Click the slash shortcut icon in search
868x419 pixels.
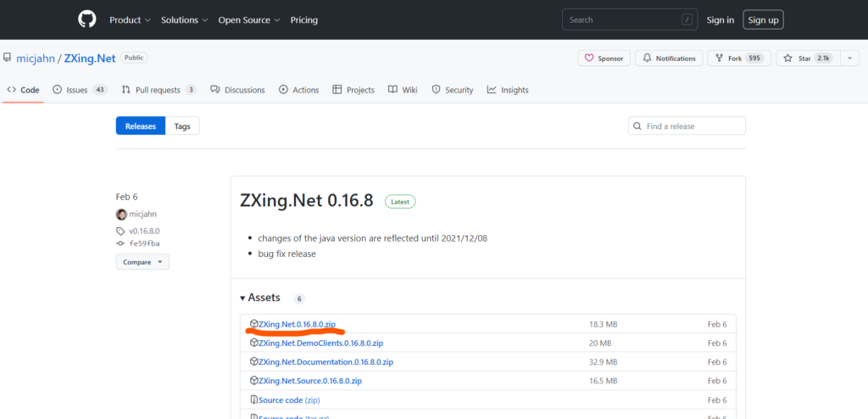pos(687,20)
